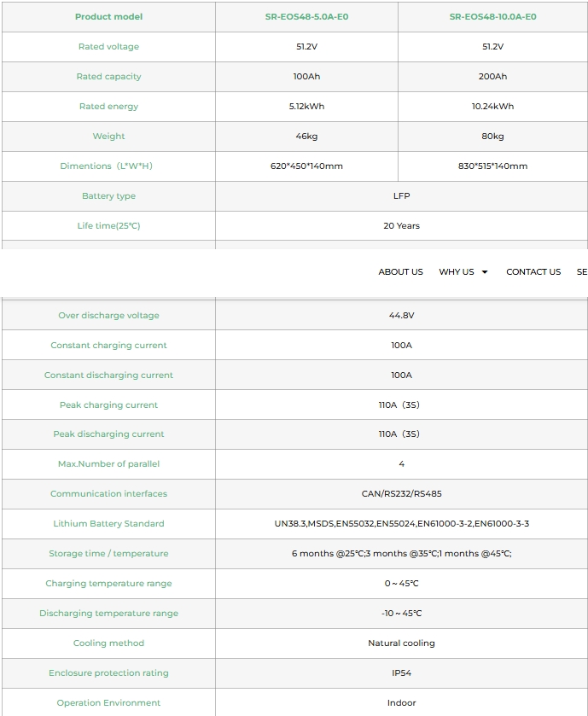Select the CAN/RS232/RS485 communication interfaces value

pyautogui.click(x=401, y=494)
